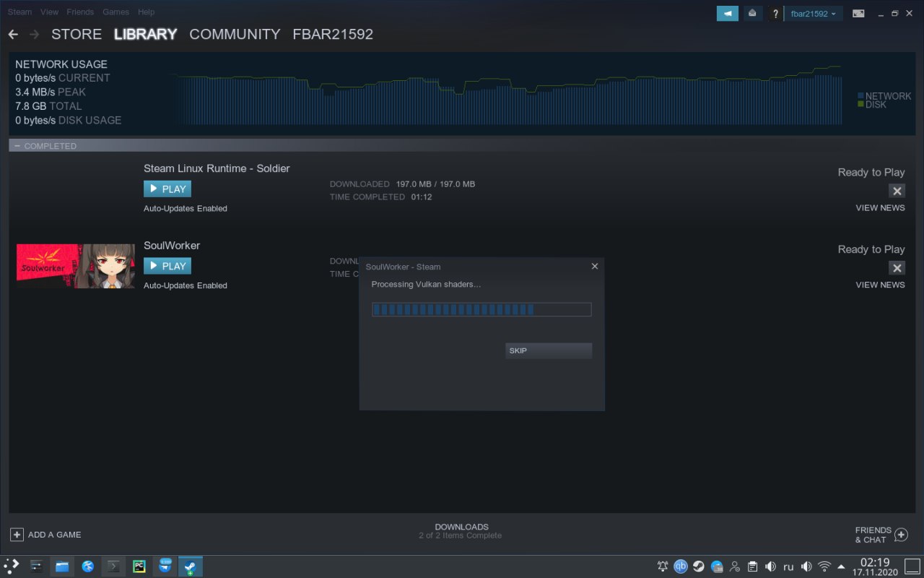Click the forward navigation arrow
This screenshot has width=924, height=578.
click(34, 34)
